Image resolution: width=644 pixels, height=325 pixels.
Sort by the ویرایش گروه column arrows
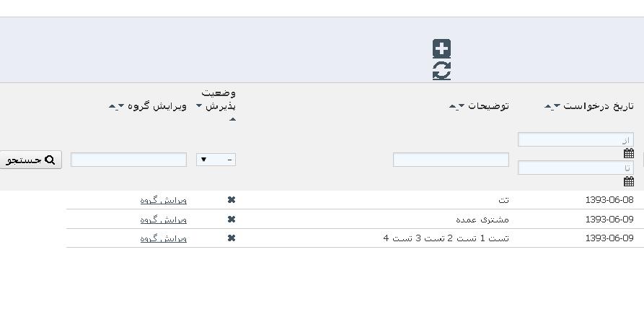coord(116,107)
